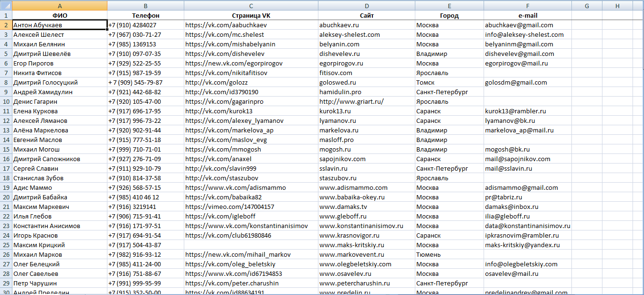The image size is (644, 295).
Task: Select email data@konstantinanisimov.ru
Action: coord(528,226)
